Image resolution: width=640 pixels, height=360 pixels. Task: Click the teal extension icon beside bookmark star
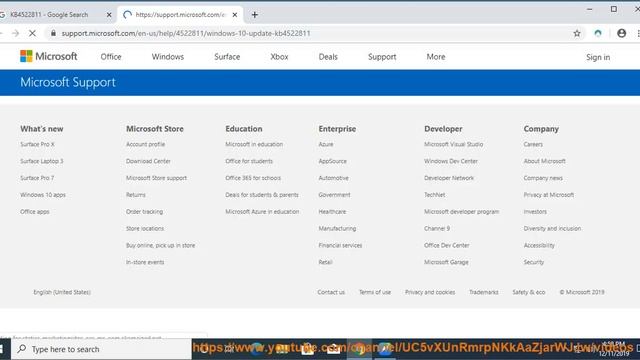coord(598,33)
